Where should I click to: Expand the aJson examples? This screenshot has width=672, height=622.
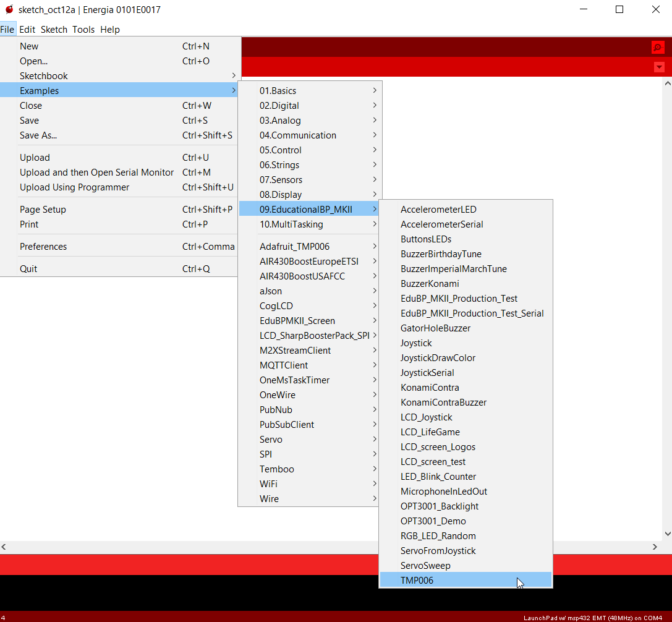pos(309,291)
